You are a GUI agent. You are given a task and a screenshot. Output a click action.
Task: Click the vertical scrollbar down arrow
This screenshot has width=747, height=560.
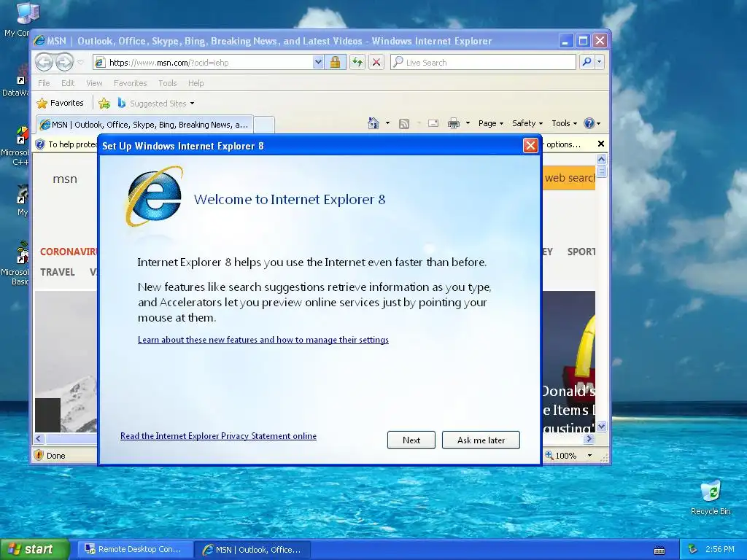coord(601,426)
